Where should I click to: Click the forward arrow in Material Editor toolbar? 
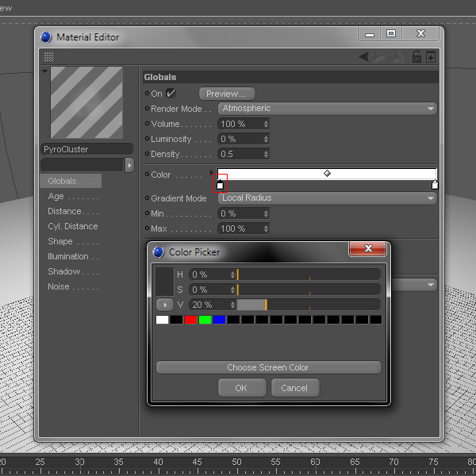tap(380, 57)
